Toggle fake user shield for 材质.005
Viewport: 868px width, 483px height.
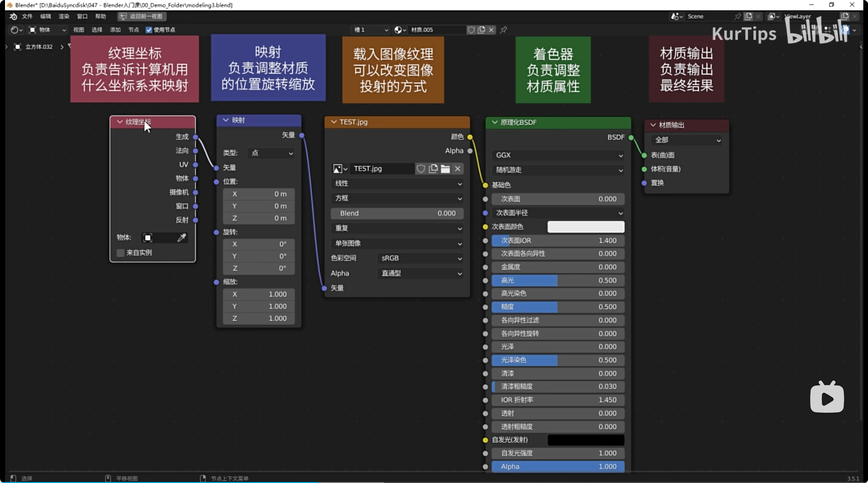tap(471, 30)
